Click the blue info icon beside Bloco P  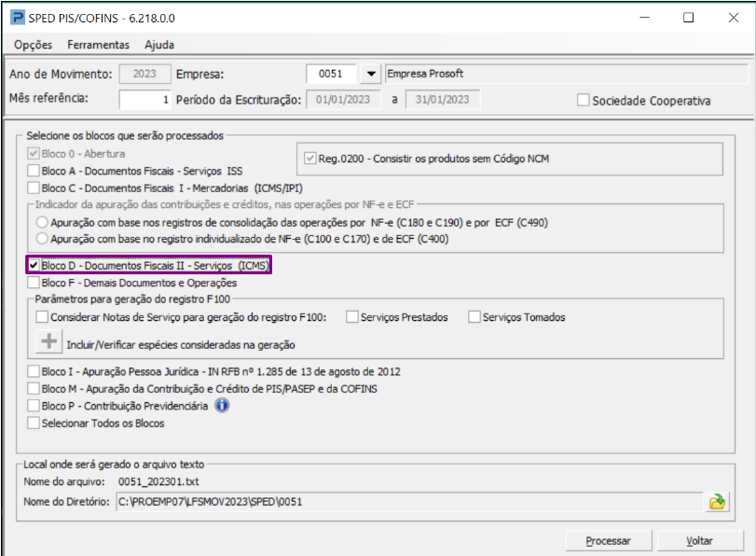click(222, 406)
